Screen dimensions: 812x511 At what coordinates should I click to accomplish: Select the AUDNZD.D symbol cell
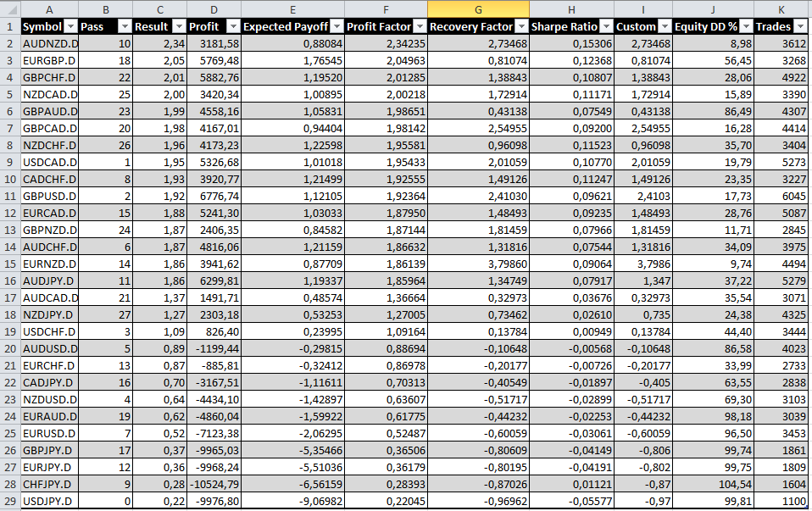coord(50,43)
